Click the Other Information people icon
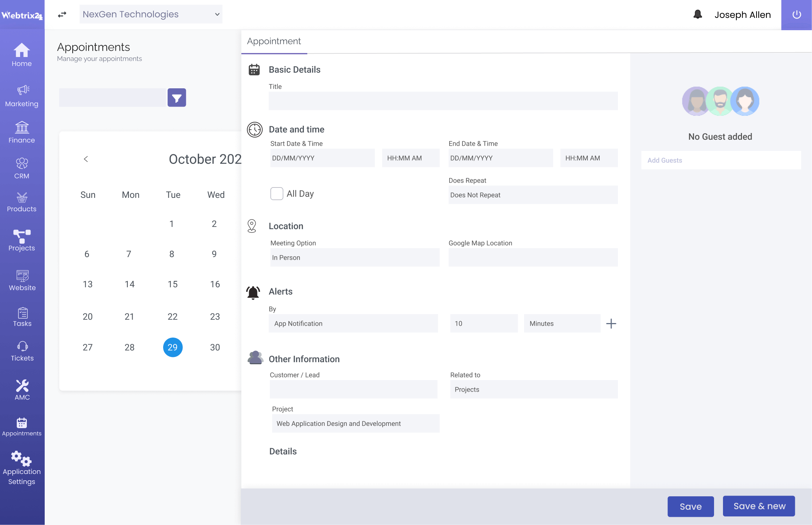Screen dimensions: 812x525 click(255, 358)
